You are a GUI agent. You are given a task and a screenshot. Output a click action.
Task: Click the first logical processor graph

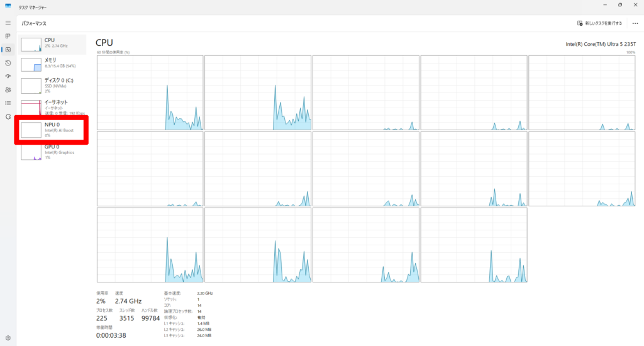point(150,92)
